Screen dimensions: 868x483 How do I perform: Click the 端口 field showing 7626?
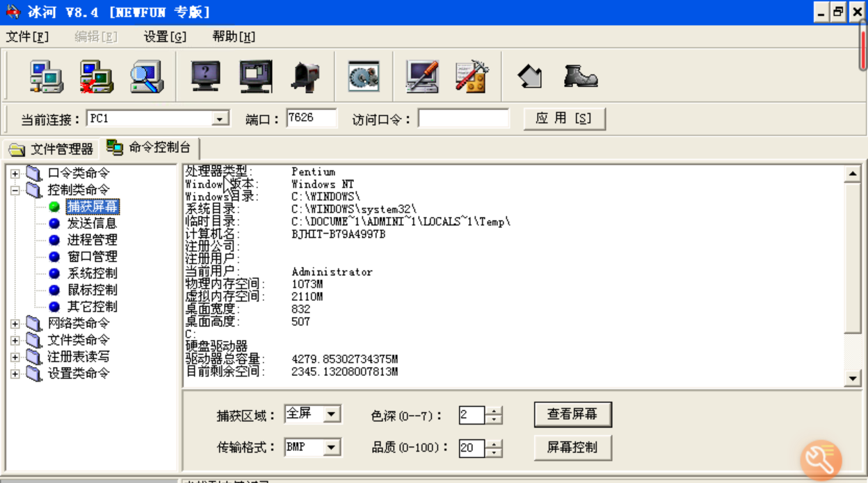[x=312, y=118]
